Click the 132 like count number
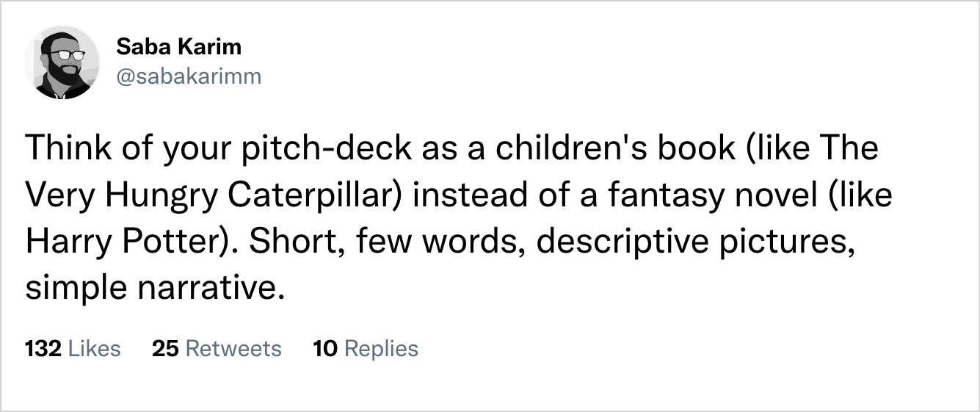This screenshot has height=412, width=980. point(43,348)
